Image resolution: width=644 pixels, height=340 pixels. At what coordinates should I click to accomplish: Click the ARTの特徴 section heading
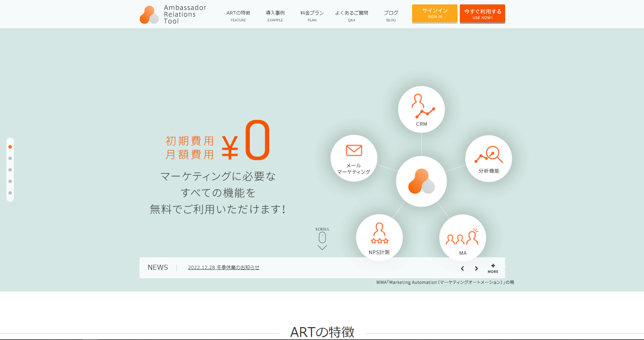pos(322,332)
